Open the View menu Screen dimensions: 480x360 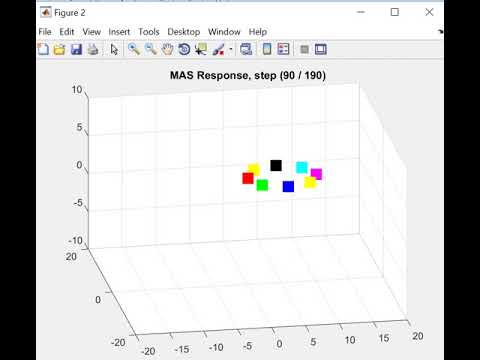pyautogui.click(x=92, y=32)
